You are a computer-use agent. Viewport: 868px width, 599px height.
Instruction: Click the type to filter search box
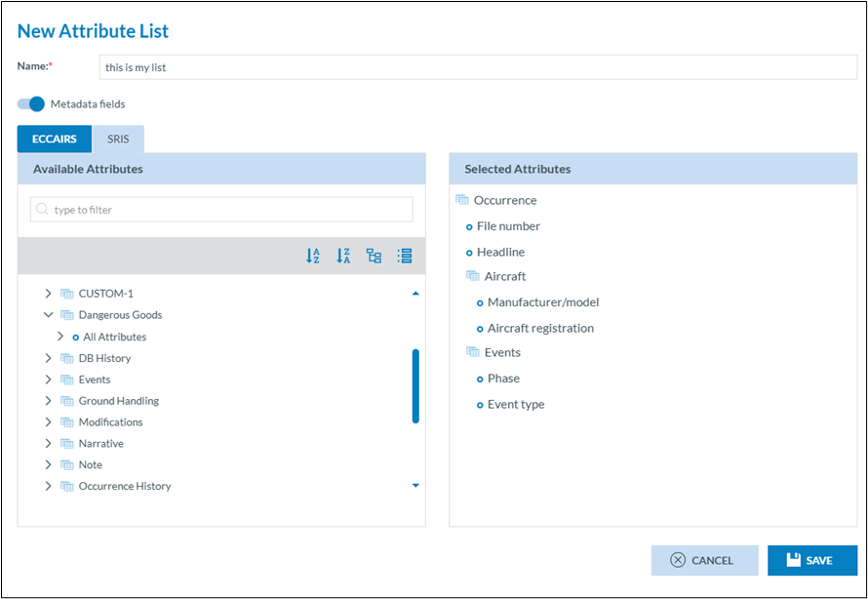[x=221, y=210]
